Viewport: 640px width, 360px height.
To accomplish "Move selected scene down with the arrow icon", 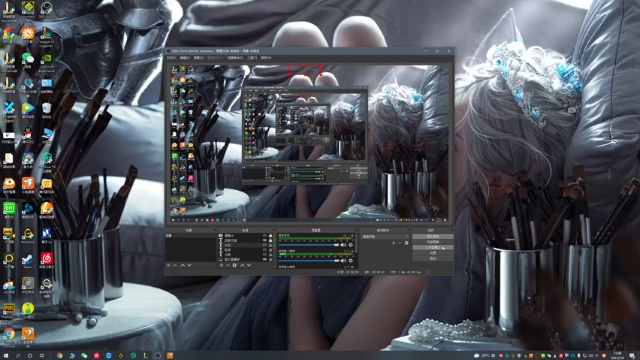I will [x=189, y=265].
